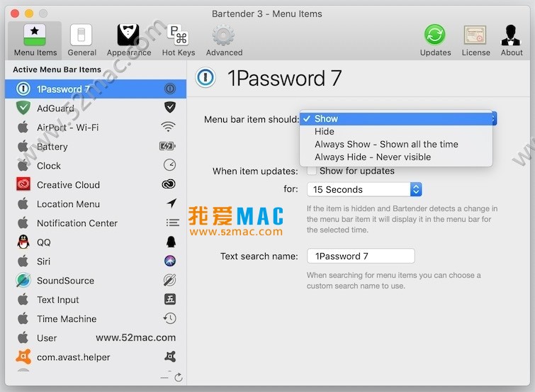Screen dimensions: 535x392
Task: Select the Battery row
Action: coord(96,147)
